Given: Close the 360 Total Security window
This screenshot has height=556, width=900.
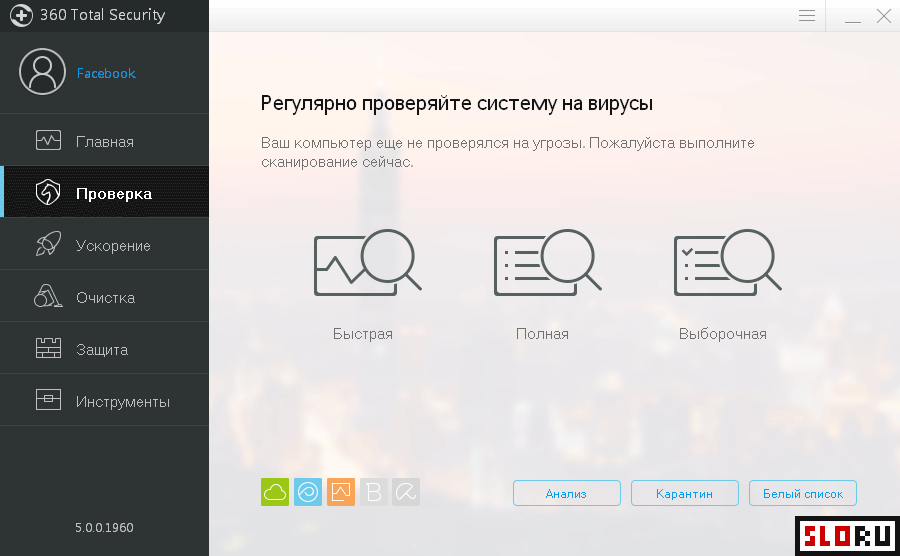Looking at the screenshot, I should click(884, 16).
